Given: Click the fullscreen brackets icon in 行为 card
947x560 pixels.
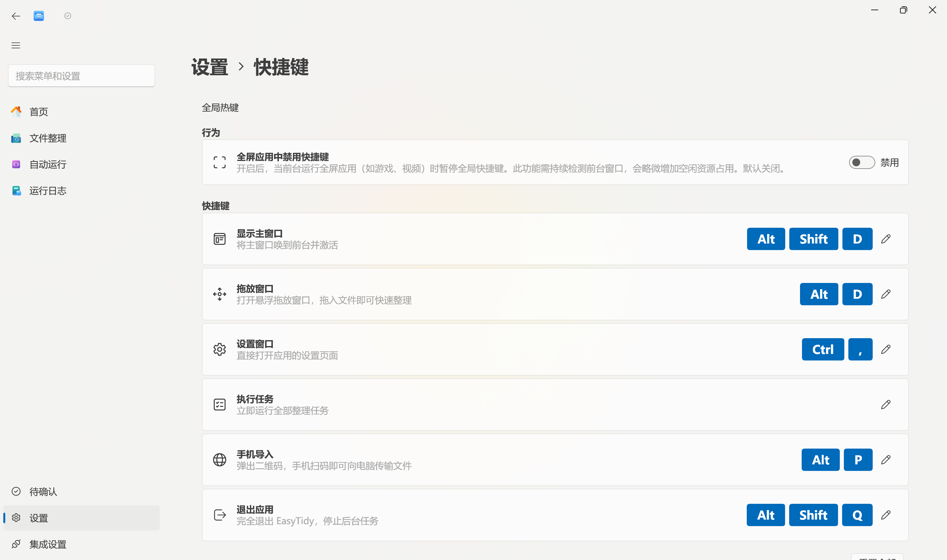Looking at the screenshot, I should [x=220, y=163].
